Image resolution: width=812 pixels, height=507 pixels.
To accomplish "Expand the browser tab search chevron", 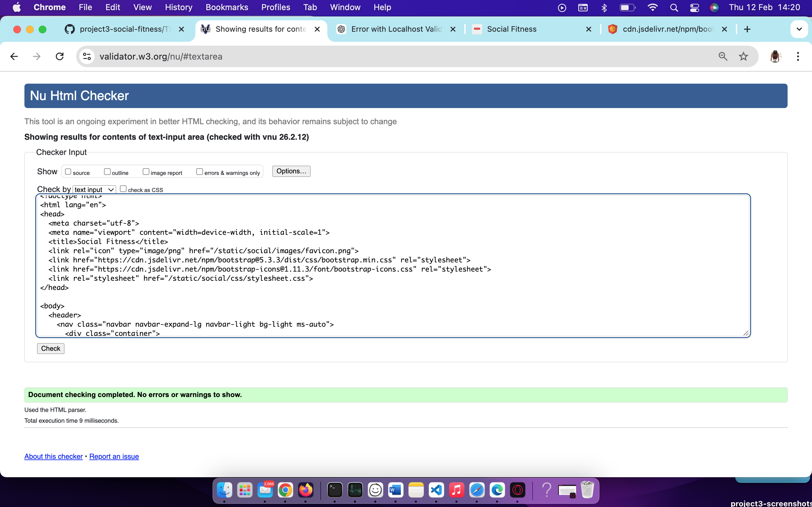I will [x=800, y=29].
